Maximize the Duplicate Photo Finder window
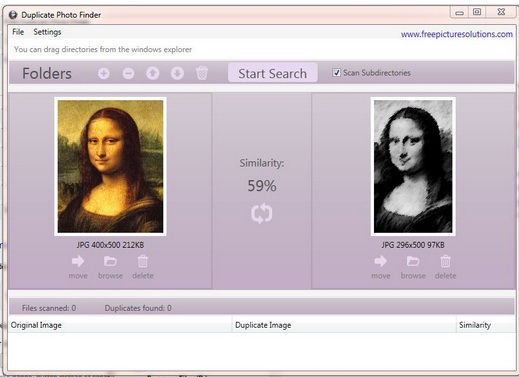The height and width of the screenshot is (377, 519). [x=477, y=12]
